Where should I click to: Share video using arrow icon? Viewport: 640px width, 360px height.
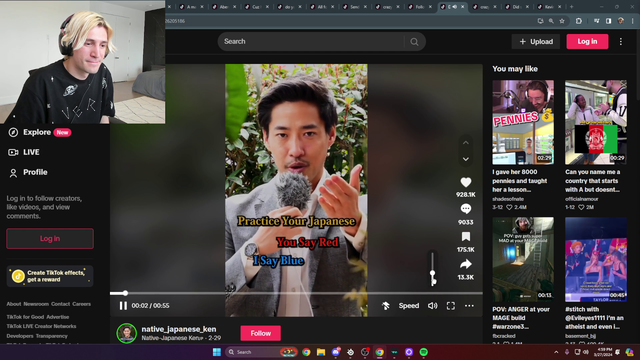(x=466, y=264)
